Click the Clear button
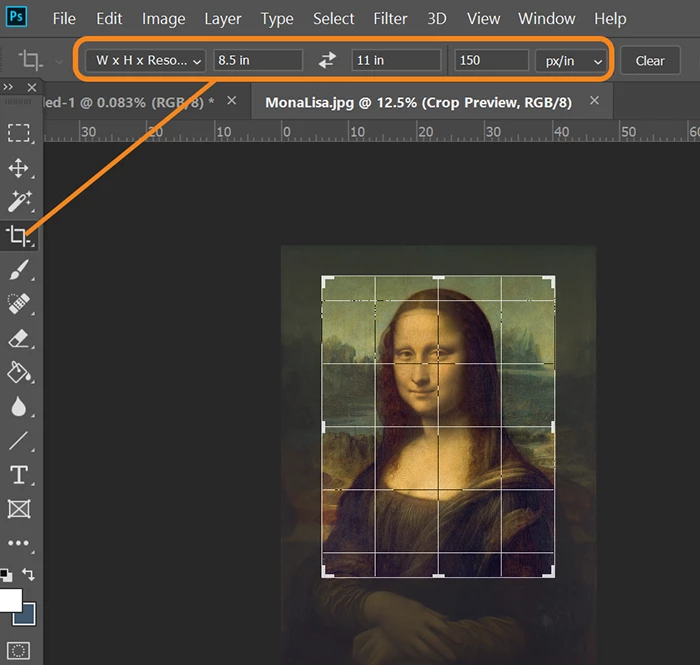This screenshot has width=700, height=665. click(x=650, y=61)
